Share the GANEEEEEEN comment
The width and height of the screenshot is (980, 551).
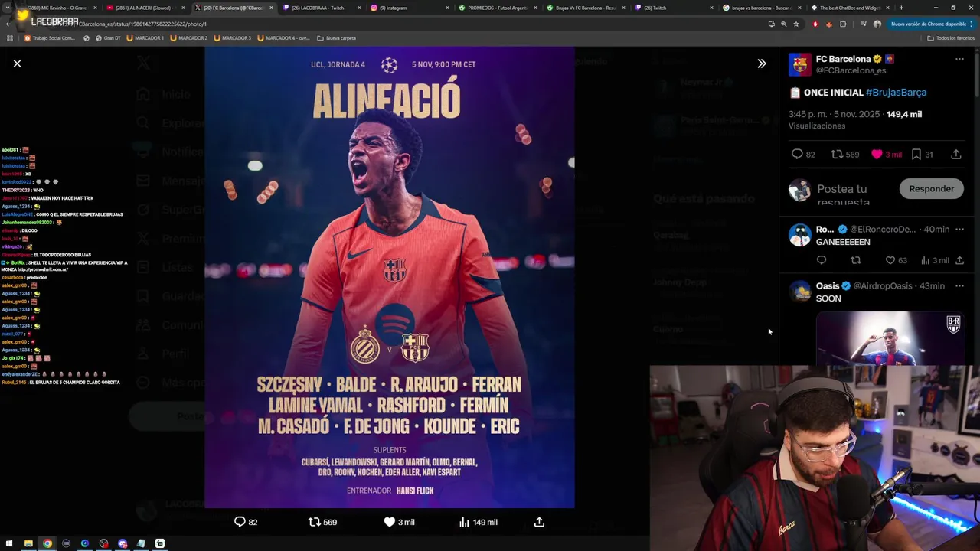959,260
